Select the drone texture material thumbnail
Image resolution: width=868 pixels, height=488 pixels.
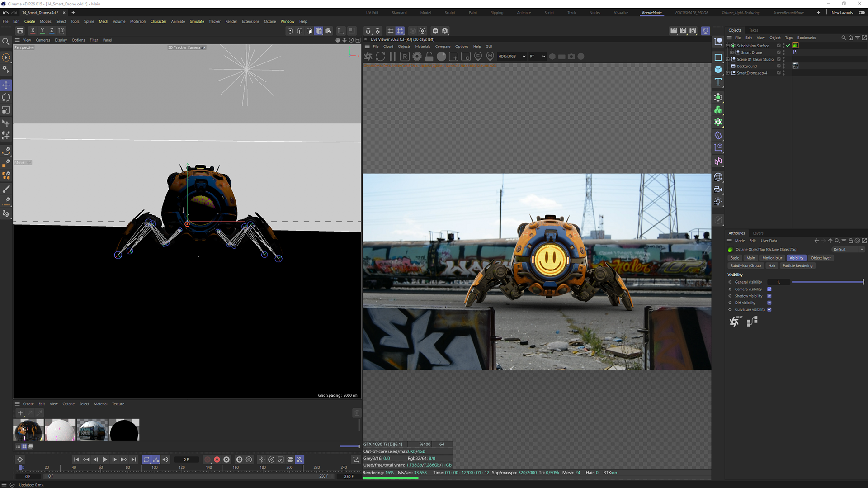point(28,430)
